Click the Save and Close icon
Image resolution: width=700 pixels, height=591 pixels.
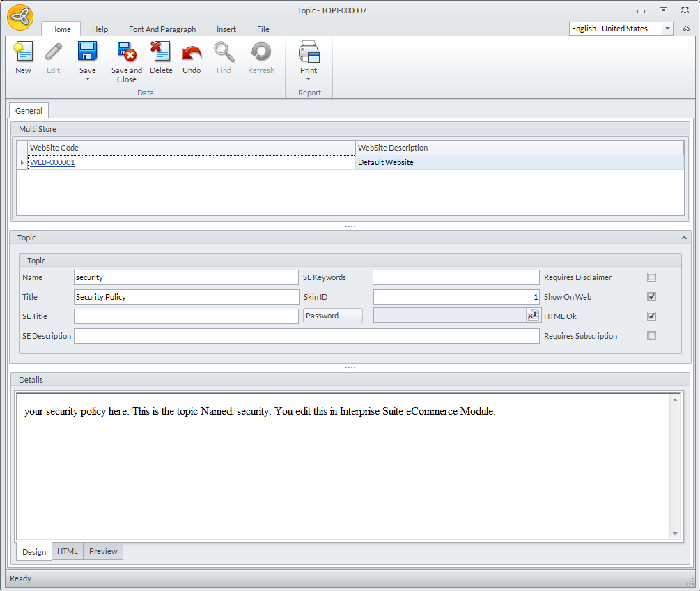coord(126,53)
